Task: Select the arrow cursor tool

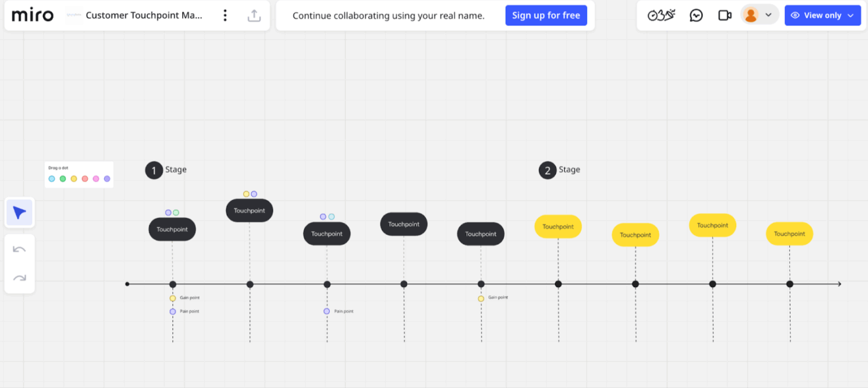Action: click(x=19, y=212)
